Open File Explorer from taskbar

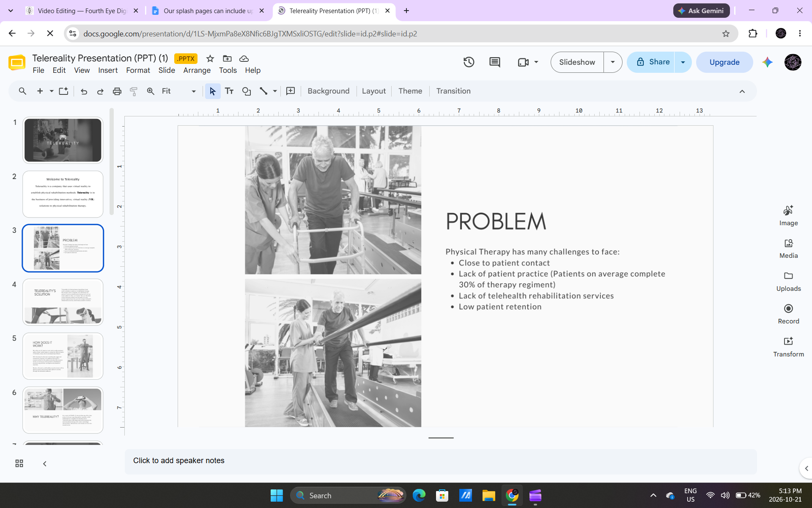[488, 495]
